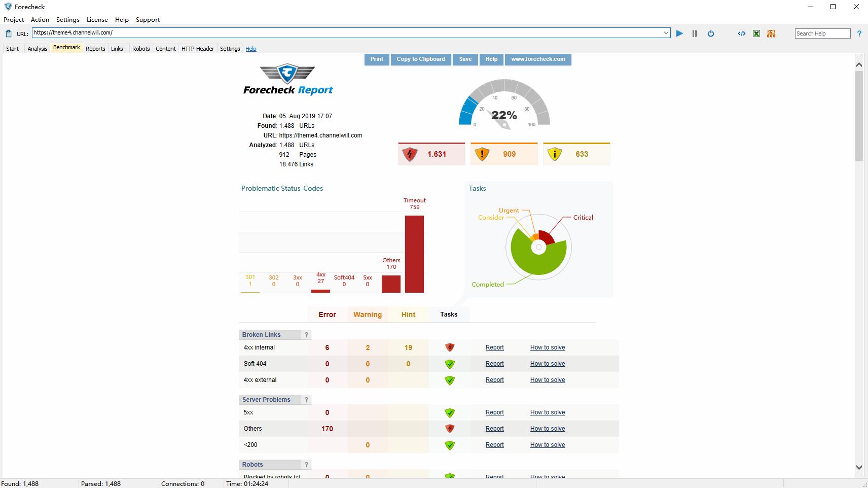Viewport: 868px width, 488px height.
Task: Open Report link for 4xx external
Action: tap(494, 380)
